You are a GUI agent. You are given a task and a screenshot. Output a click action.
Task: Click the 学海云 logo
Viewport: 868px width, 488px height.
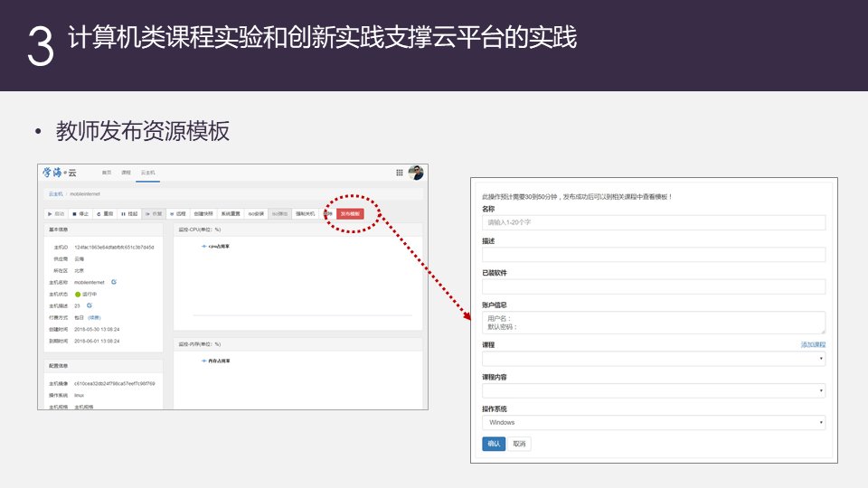[60, 172]
